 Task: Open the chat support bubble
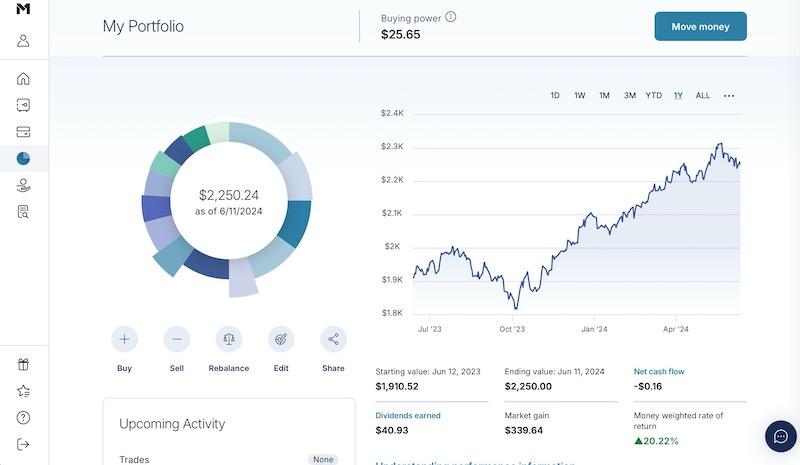[x=780, y=436]
